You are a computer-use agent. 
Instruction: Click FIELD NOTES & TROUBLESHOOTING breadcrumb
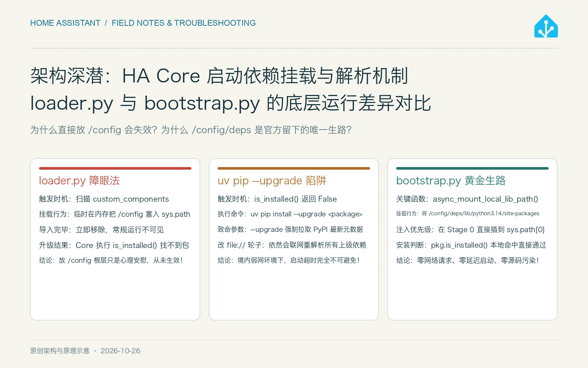point(184,23)
